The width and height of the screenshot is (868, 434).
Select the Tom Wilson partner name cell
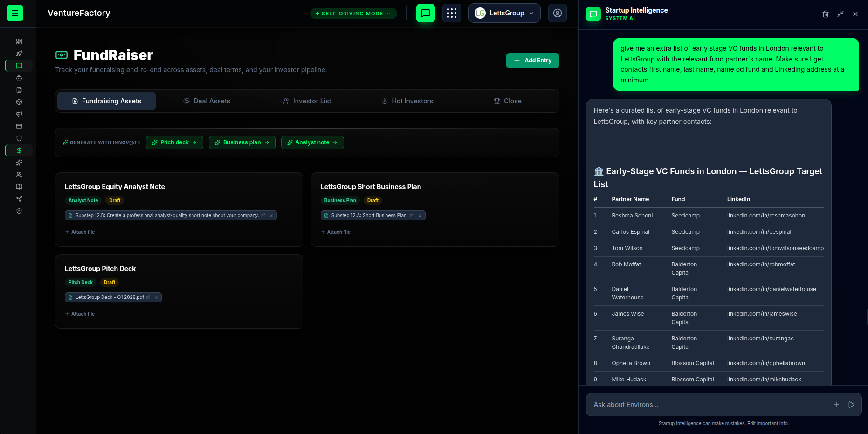click(x=627, y=248)
